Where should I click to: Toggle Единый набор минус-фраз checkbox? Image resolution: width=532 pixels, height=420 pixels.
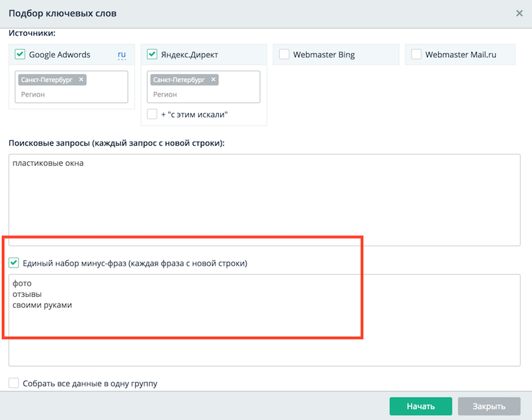(14, 264)
